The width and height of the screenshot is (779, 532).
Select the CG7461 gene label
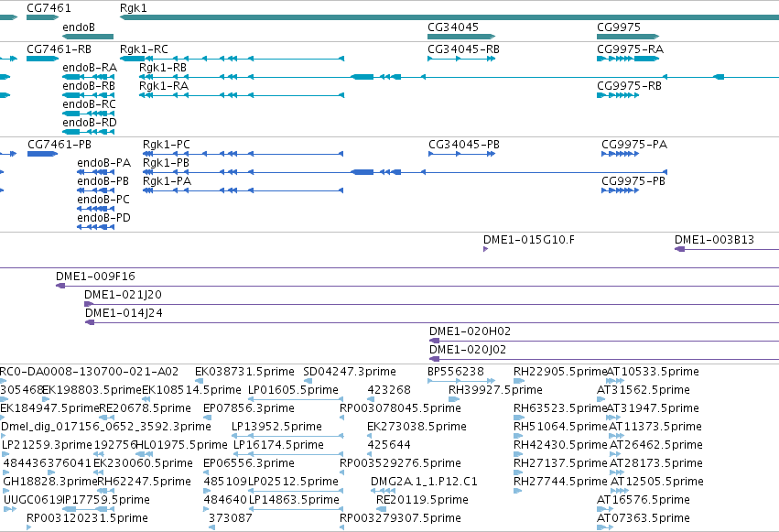[49, 8]
